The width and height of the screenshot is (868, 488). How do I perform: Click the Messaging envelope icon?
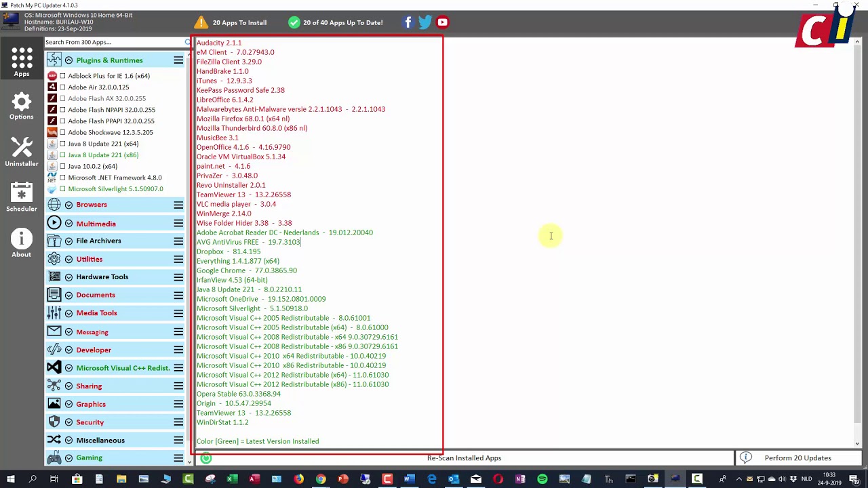click(x=54, y=331)
